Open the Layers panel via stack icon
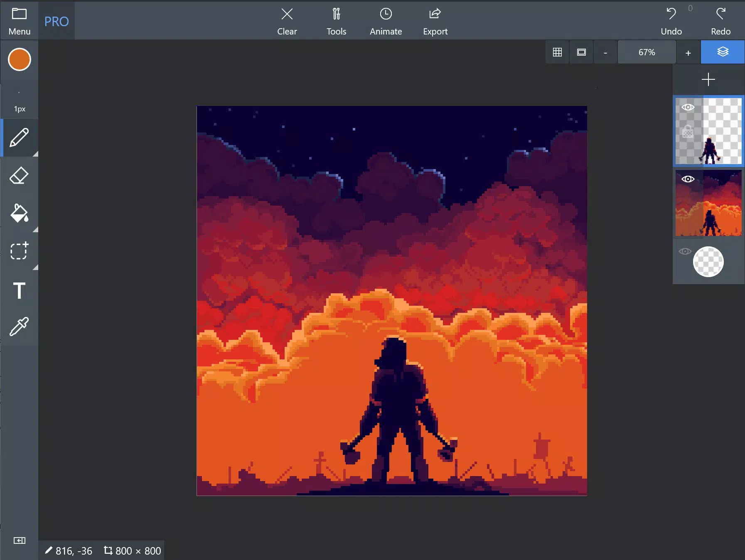 [722, 52]
